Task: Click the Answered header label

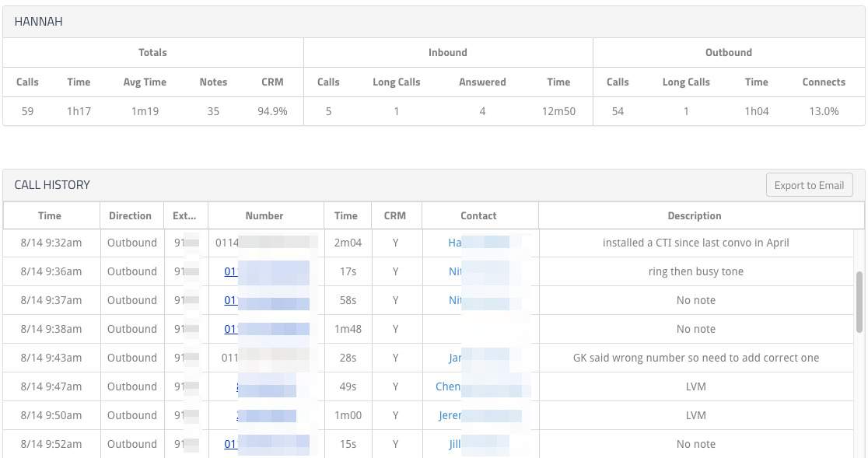Action: pyautogui.click(x=482, y=82)
